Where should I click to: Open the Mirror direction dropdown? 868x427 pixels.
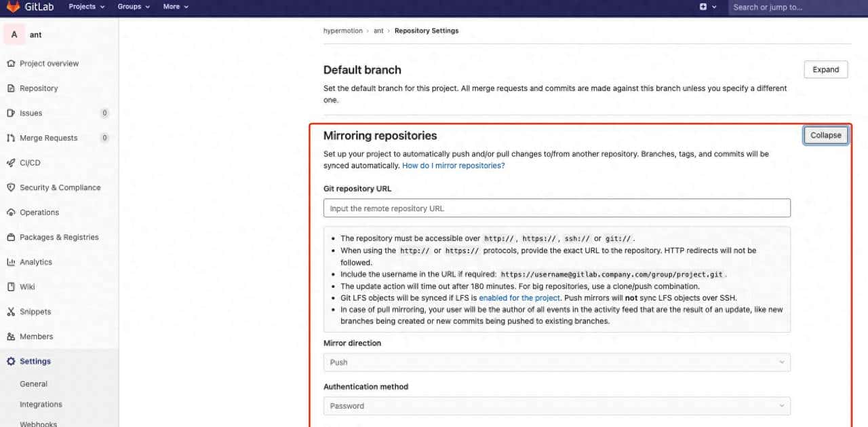click(557, 363)
